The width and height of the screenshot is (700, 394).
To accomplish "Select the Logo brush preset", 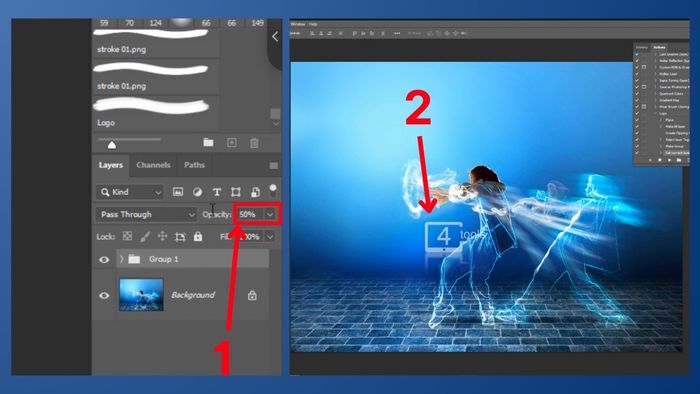I will [155, 113].
